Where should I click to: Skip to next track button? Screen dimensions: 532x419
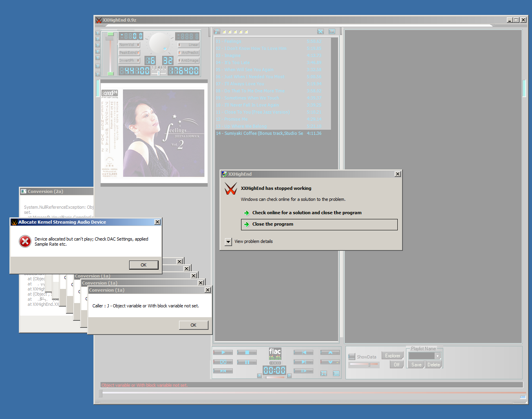[x=303, y=362]
